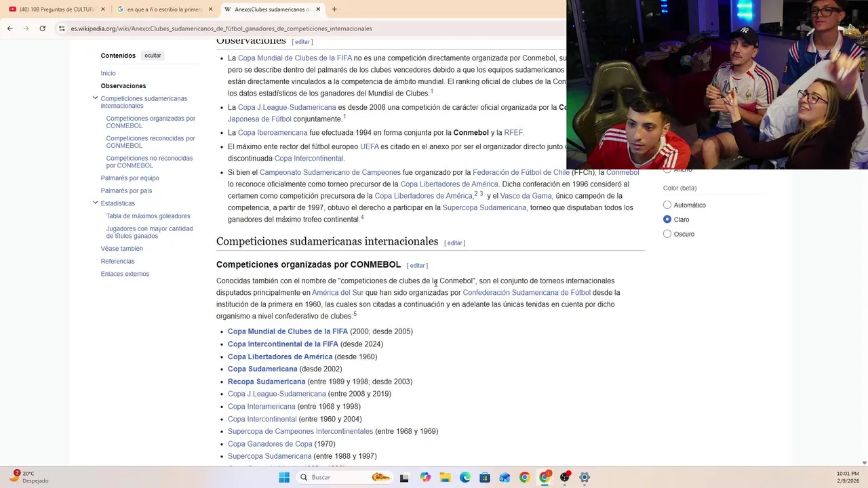Open Copa J.League-Sudamericana link in Observaciones
The height and width of the screenshot is (488, 868).
click(x=287, y=107)
